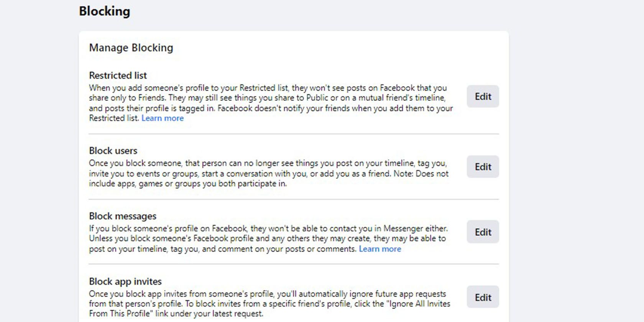Click Edit for Block app invites
644x322 pixels.
coord(483,297)
